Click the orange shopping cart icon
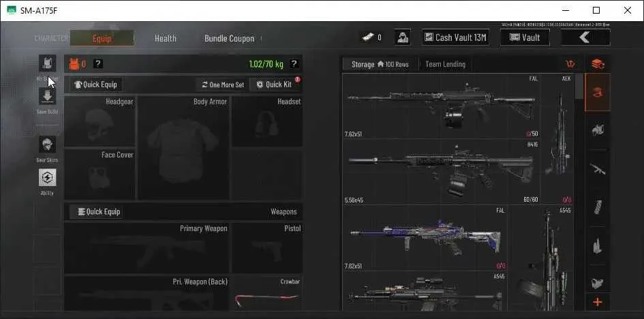 (x=570, y=64)
